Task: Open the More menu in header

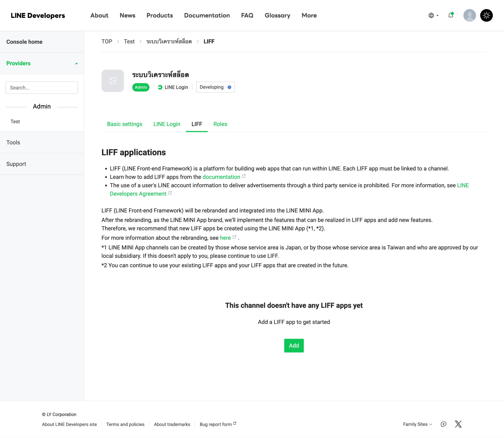Action: coord(309,15)
